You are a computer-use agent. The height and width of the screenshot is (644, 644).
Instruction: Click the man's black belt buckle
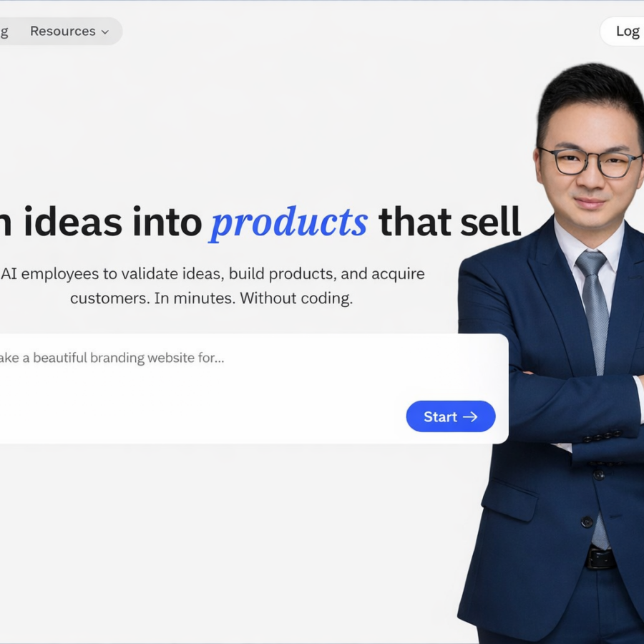pos(600,559)
